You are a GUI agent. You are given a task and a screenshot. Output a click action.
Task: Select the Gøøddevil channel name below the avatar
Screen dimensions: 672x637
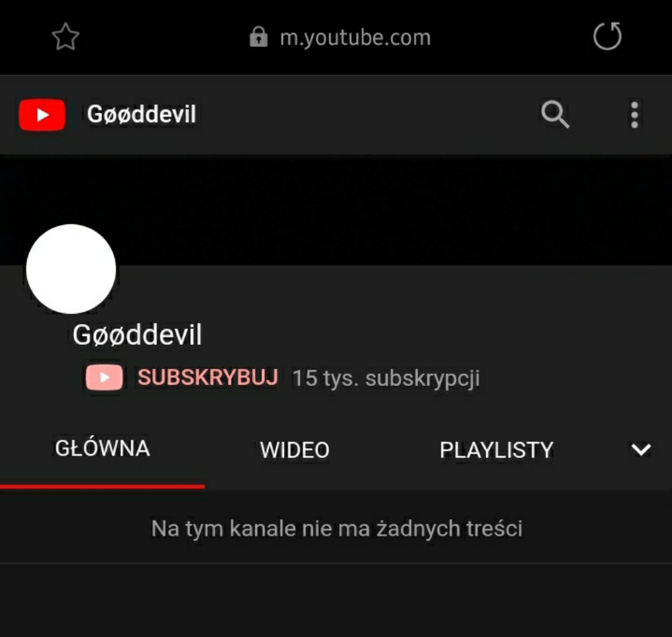[137, 335]
